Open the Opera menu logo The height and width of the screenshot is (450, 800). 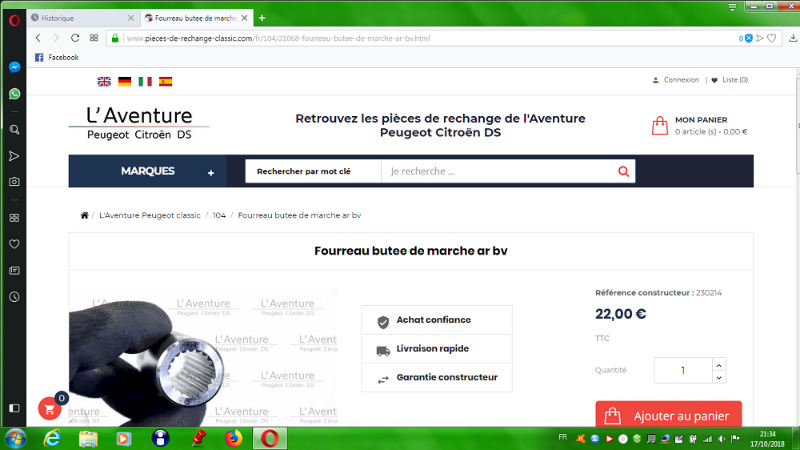(x=14, y=20)
